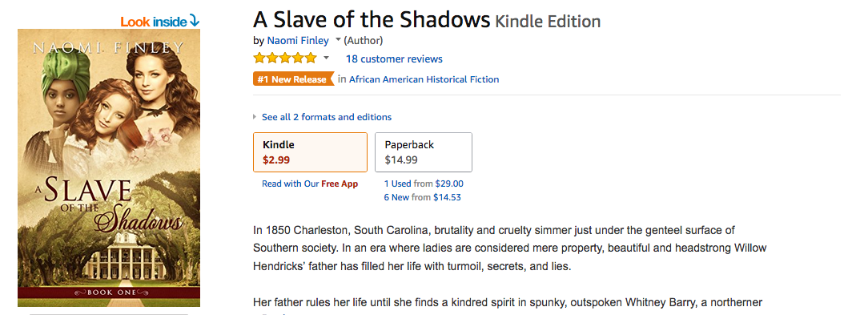Open African American Historical Fiction category link

[x=424, y=79]
